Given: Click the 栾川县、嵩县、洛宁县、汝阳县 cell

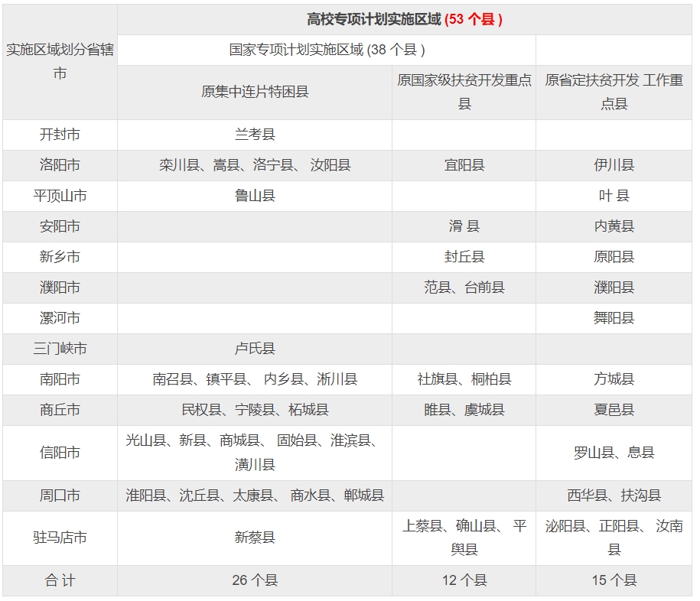Looking at the screenshot, I should tap(255, 165).
